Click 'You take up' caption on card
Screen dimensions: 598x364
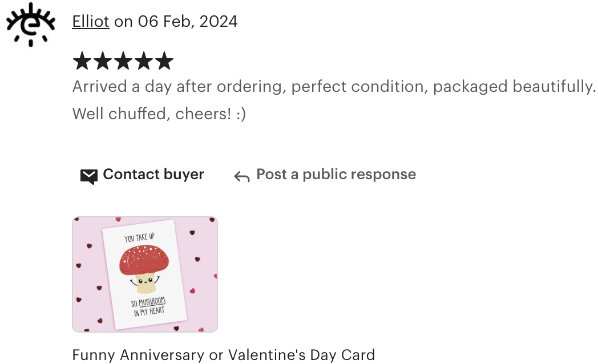click(139, 238)
